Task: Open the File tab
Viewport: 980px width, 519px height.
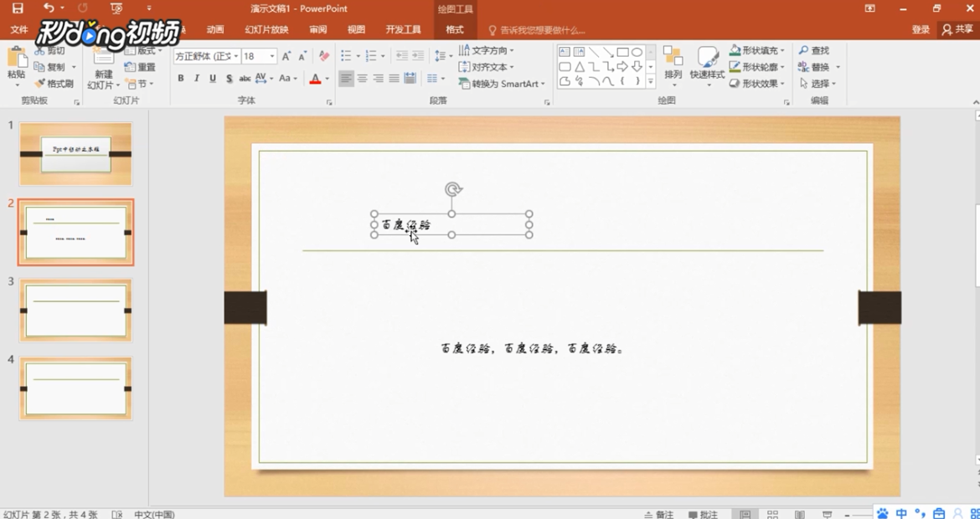Action: tap(19, 29)
